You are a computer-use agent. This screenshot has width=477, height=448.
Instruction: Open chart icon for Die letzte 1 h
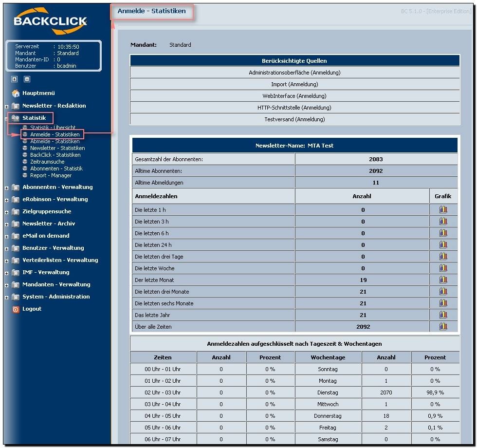443,210
